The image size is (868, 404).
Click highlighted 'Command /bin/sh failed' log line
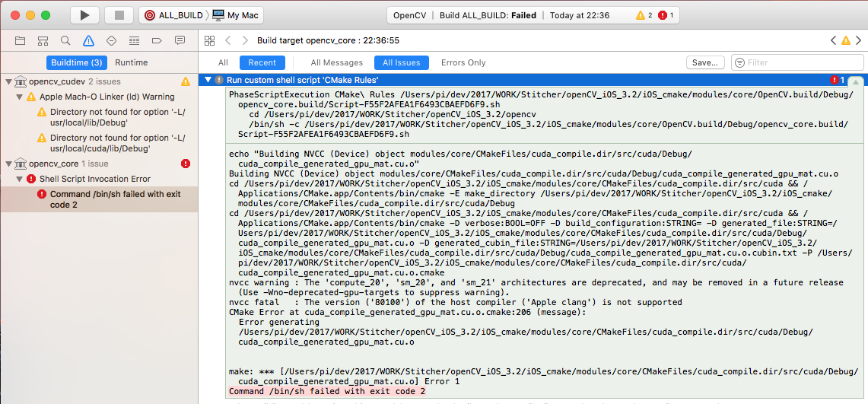click(x=327, y=391)
